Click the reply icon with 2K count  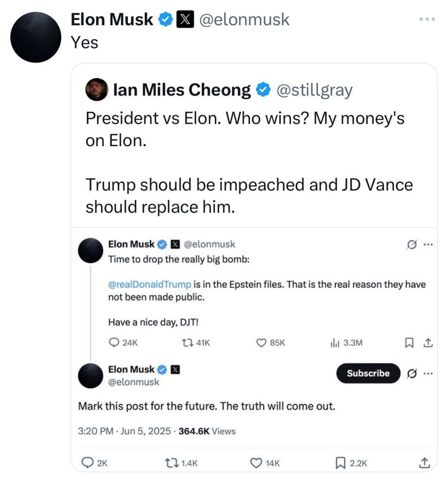tap(87, 463)
